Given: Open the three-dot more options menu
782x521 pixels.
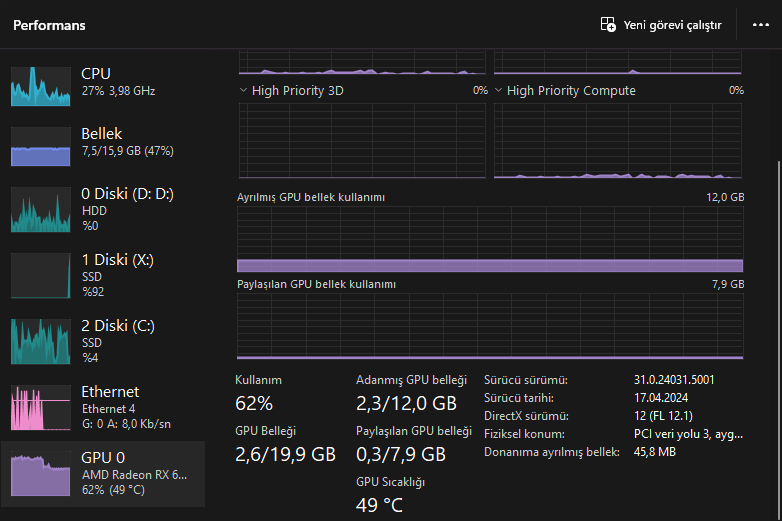Looking at the screenshot, I should pyautogui.click(x=761, y=25).
